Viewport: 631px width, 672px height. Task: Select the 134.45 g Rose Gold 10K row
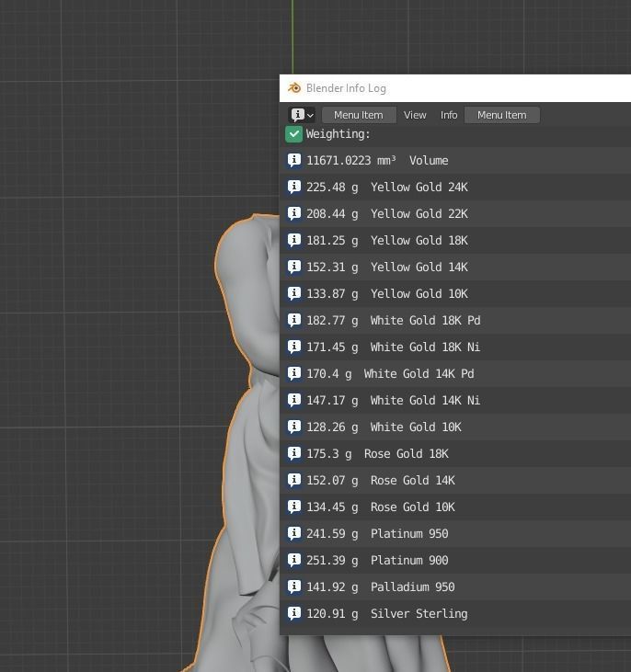[455, 507]
